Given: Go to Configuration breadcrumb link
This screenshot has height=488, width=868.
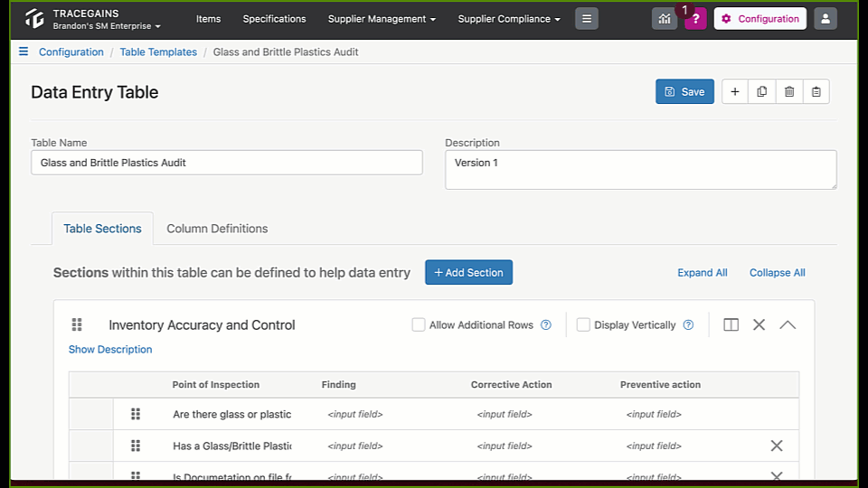Looking at the screenshot, I should click(x=71, y=52).
